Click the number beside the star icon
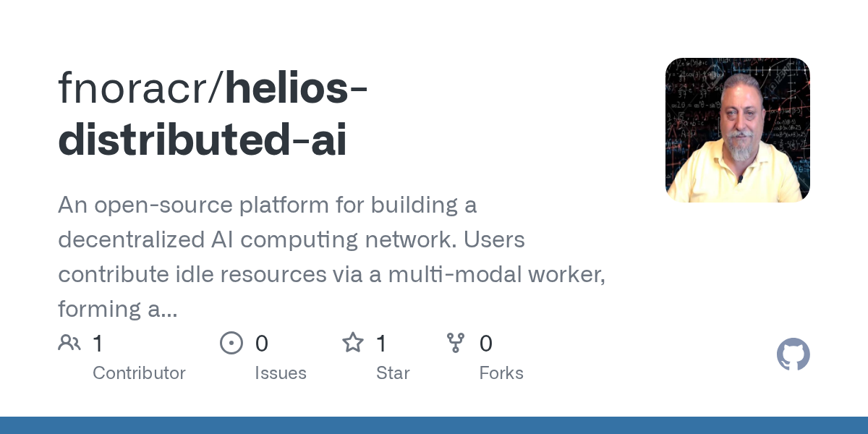This screenshot has height=434, width=868. point(381,344)
